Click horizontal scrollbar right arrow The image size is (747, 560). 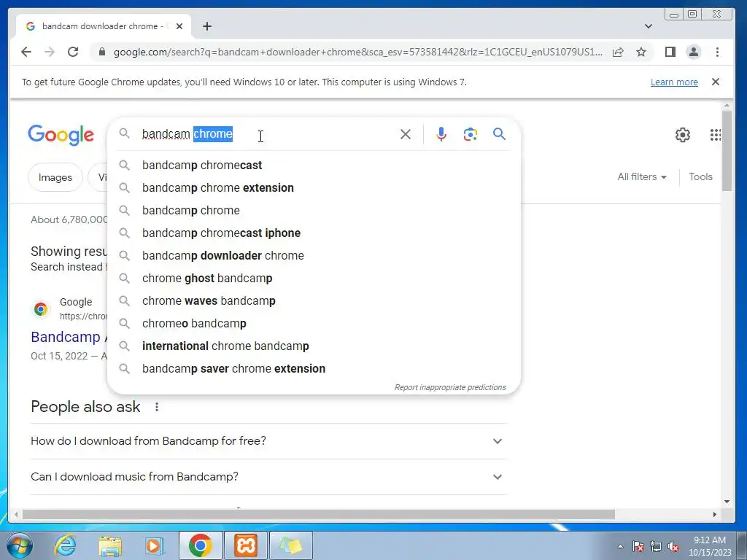click(714, 514)
